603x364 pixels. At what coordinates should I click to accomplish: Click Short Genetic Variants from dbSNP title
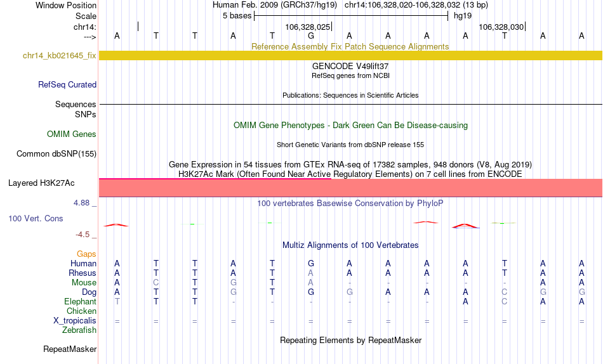350,145
